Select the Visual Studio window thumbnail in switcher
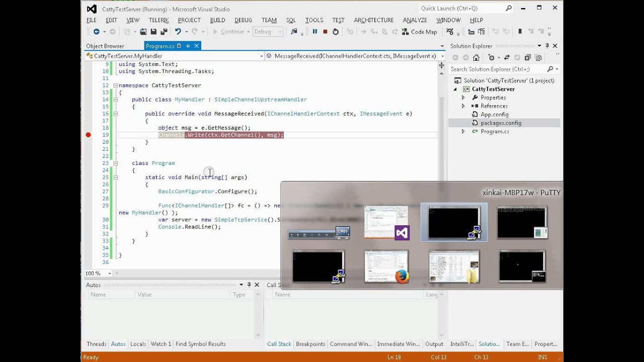 click(386, 223)
